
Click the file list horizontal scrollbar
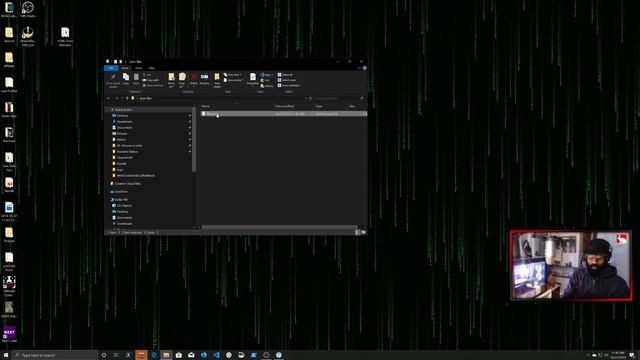[x=280, y=227]
